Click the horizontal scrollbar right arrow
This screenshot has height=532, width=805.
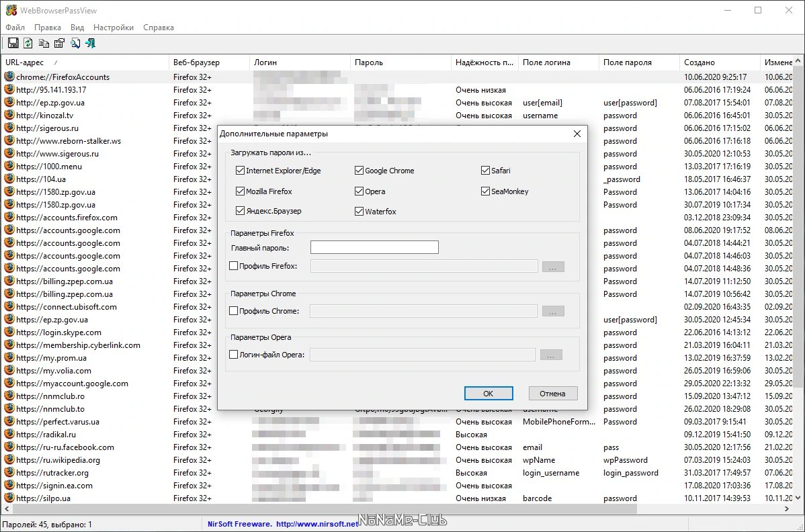point(786,509)
